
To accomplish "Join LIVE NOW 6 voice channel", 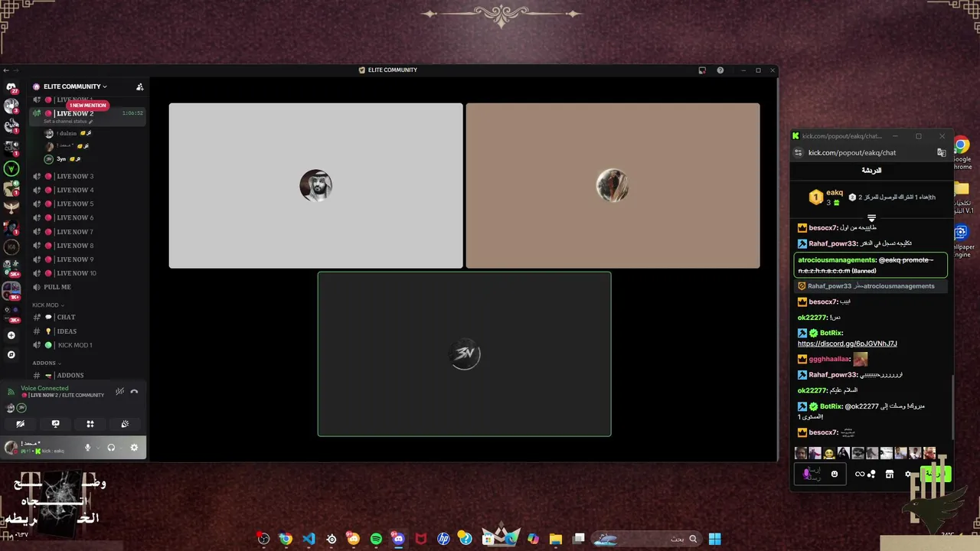I will click(87, 217).
